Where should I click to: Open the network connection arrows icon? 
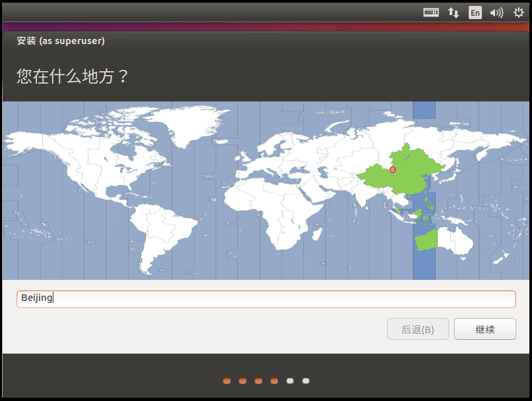click(x=454, y=13)
